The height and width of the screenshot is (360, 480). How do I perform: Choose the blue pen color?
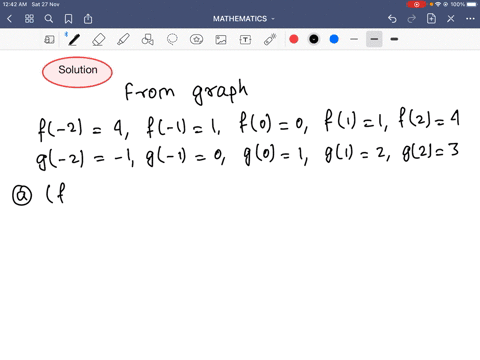pyautogui.click(x=334, y=39)
